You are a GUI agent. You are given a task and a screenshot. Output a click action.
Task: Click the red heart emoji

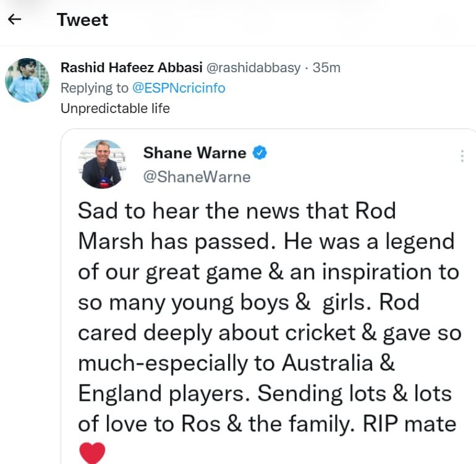92,453
